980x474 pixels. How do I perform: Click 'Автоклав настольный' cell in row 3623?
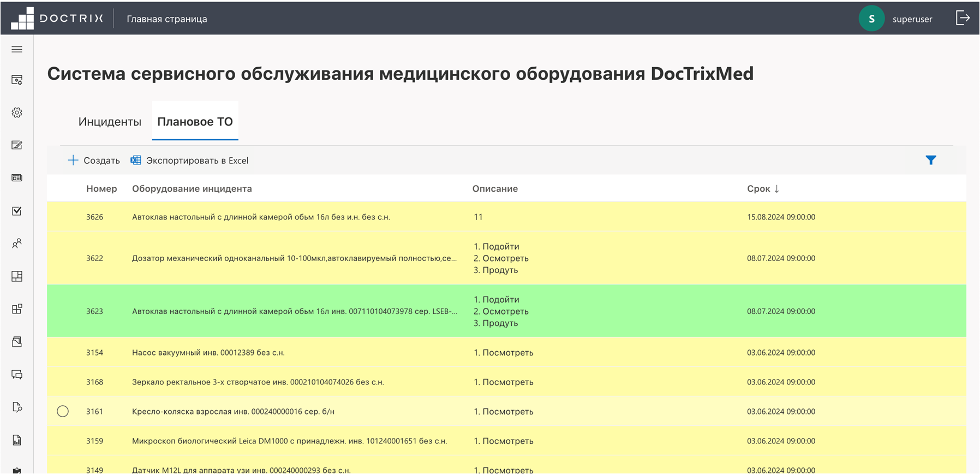point(295,311)
